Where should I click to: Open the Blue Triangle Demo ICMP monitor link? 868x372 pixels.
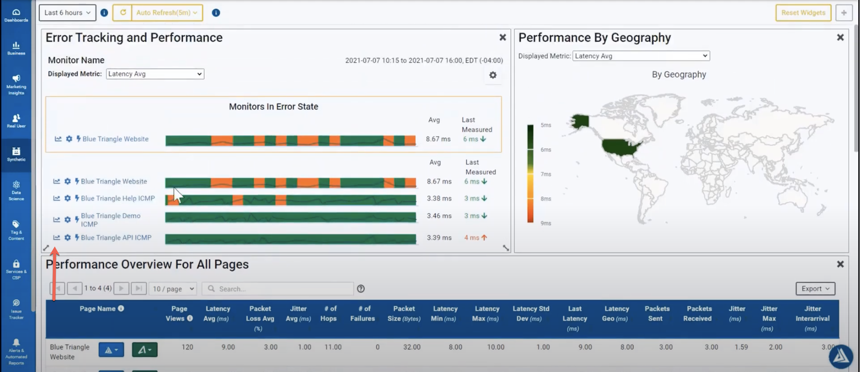pos(110,220)
